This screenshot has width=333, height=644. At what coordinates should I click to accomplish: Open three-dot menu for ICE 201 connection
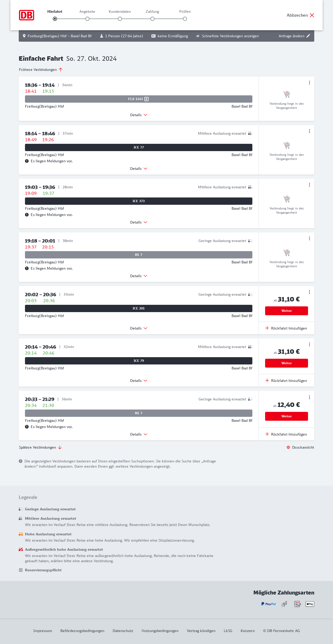click(309, 292)
